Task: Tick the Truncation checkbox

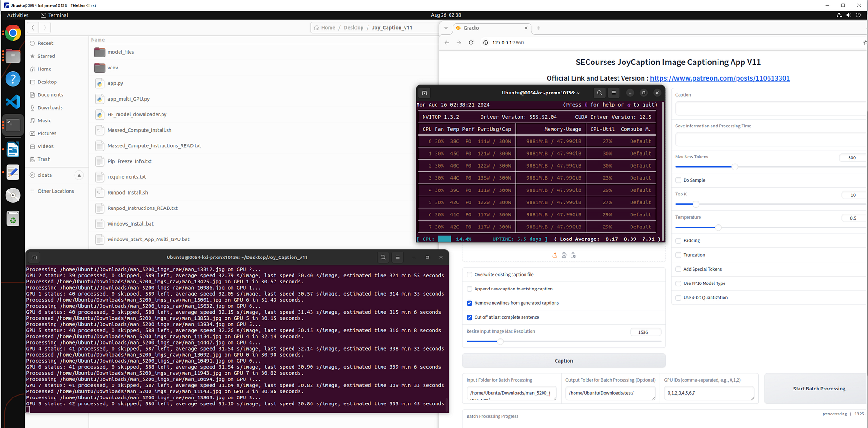Action: [678, 255]
